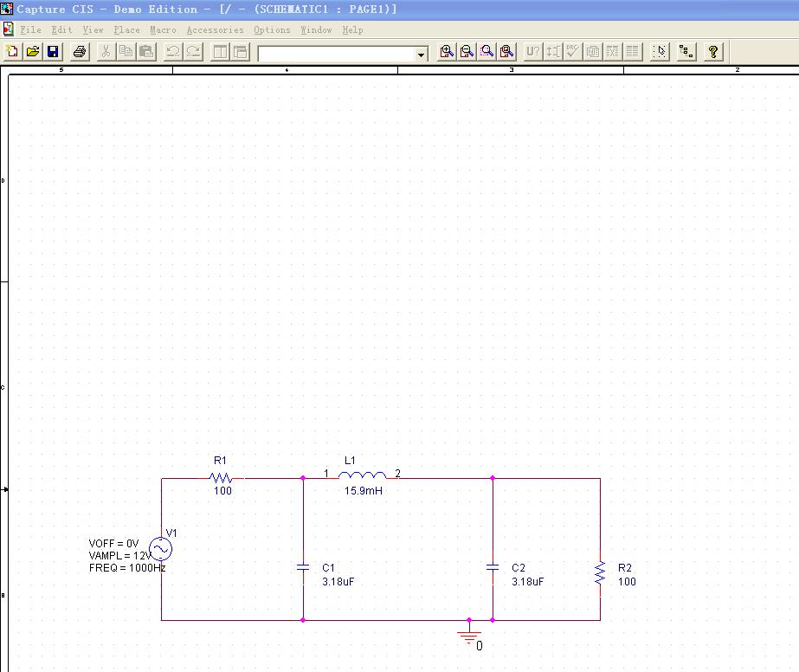Click the R2 reference label
Image resolution: width=799 pixels, height=672 pixels.
(x=625, y=568)
